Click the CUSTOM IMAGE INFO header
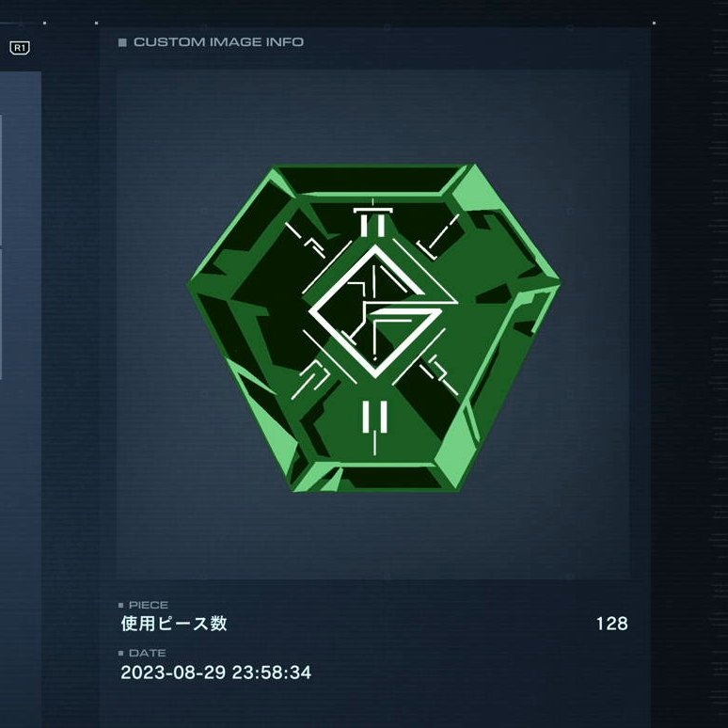 tap(218, 42)
